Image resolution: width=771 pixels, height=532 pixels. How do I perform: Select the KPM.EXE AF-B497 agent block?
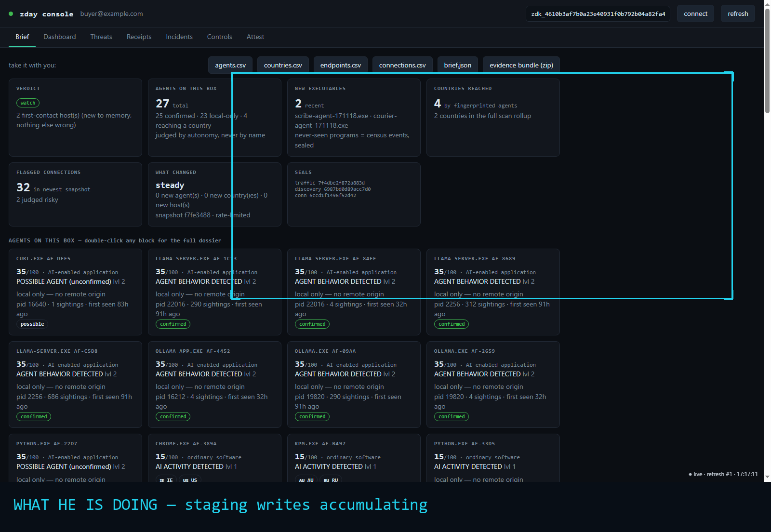coord(354,458)
